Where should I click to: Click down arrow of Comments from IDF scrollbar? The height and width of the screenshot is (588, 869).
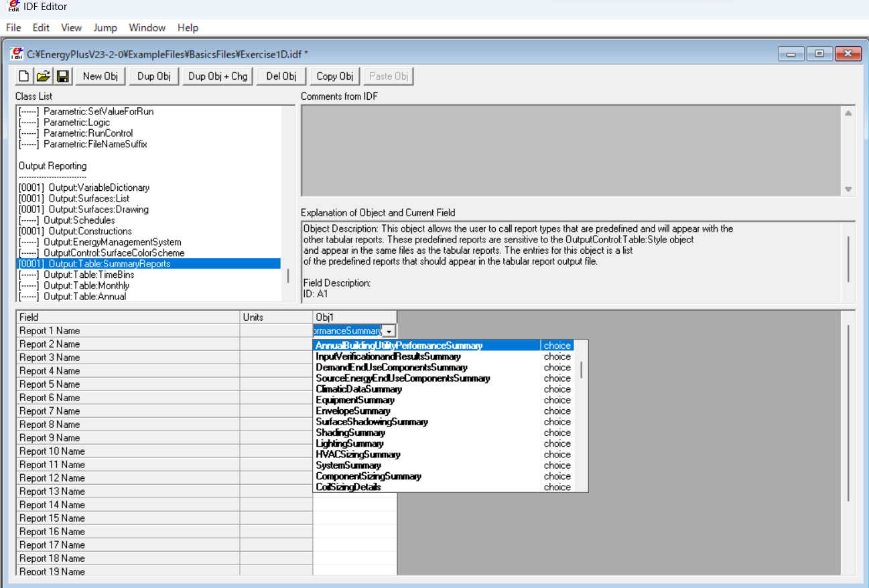(848, 190)
